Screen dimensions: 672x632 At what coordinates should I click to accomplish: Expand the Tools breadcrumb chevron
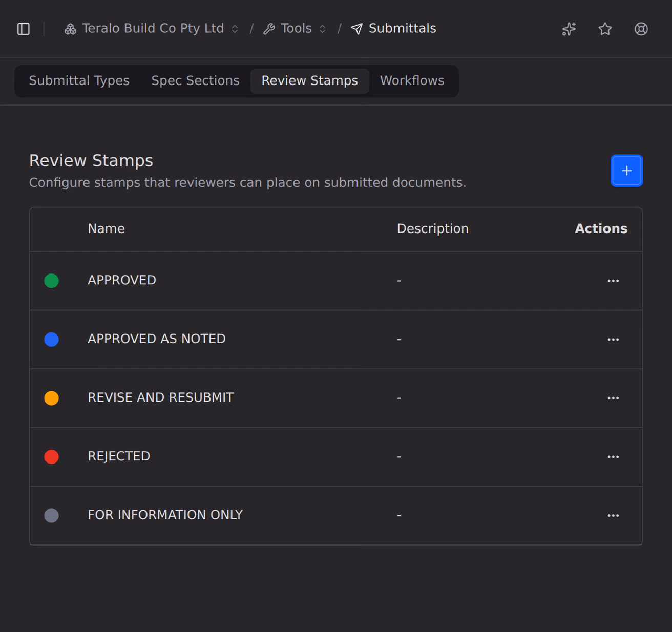(x=323, y=29)
